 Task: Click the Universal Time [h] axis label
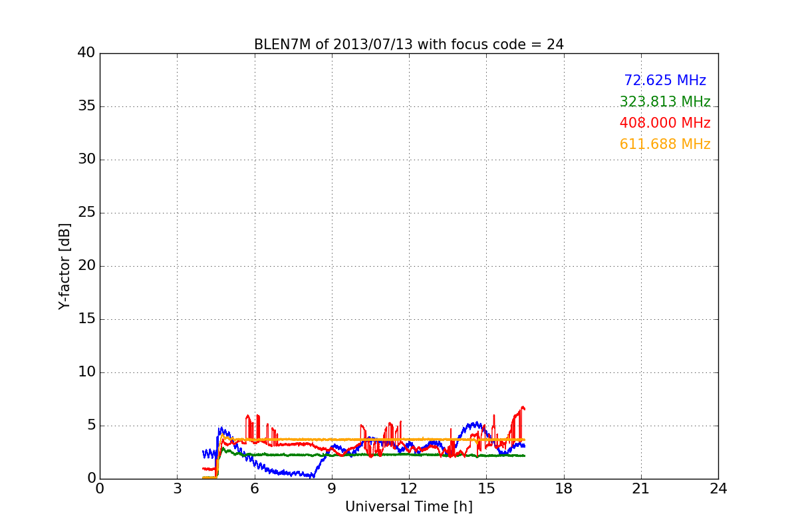tap(409, 507)
